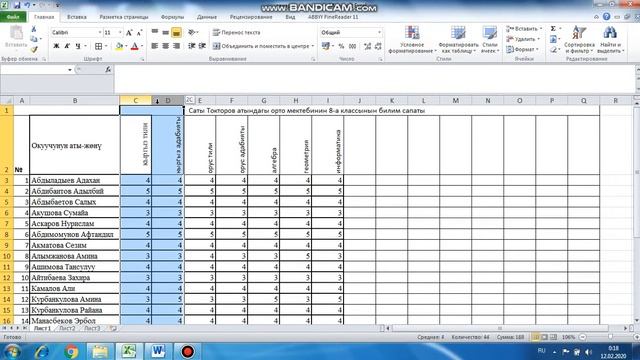Image resolution: width=640 pixels, height=360 pixels.
Task: Click in the formula bar
Action: tap(373, 79)
